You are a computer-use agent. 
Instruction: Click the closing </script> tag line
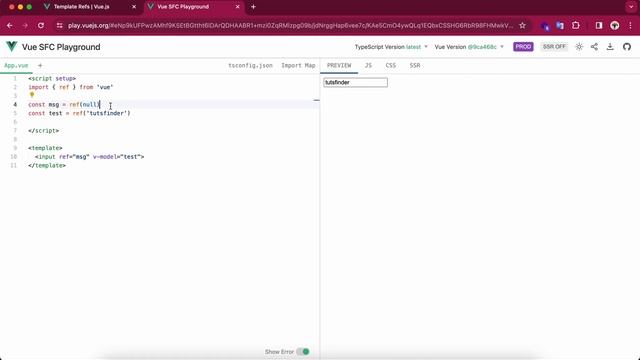coord(44,131)
